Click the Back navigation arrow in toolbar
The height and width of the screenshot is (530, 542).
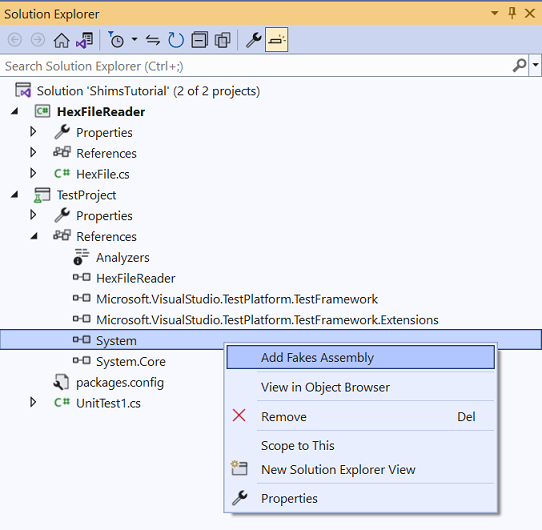tap(15, 40)
